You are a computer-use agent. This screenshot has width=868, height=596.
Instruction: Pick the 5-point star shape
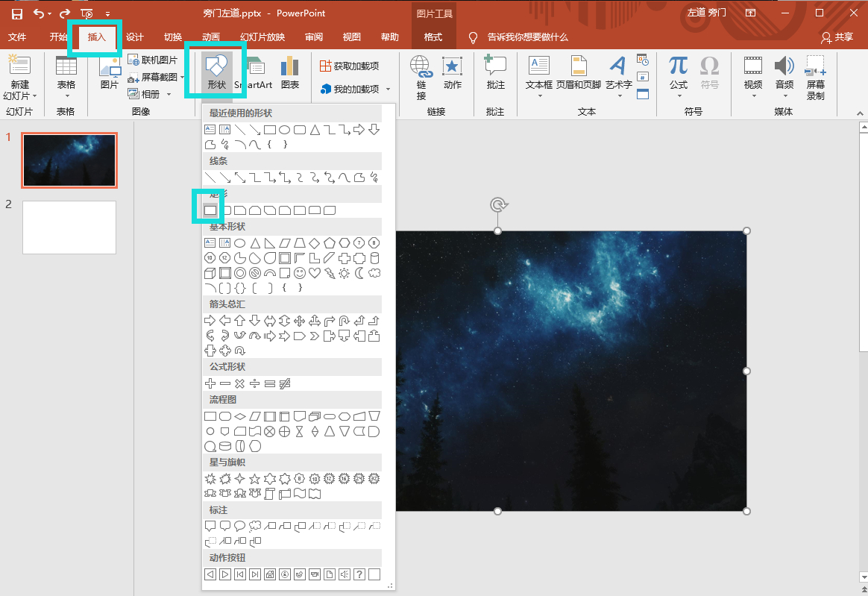(x=254, y=479)
